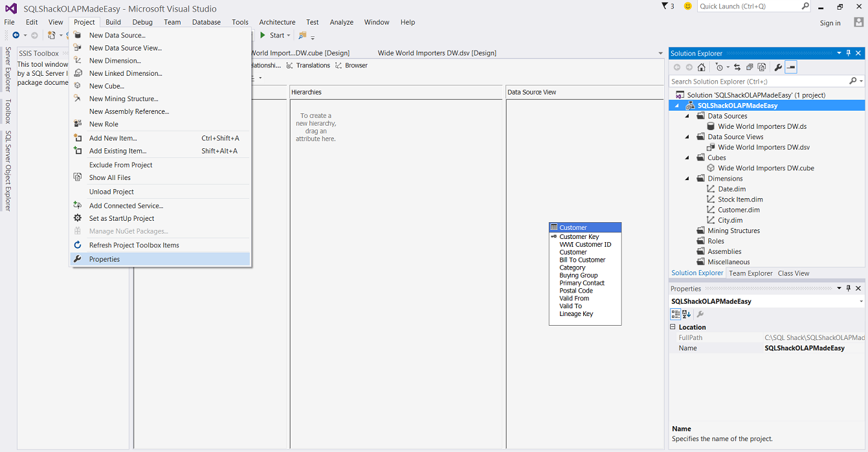This screenshot has width=868, height=452.
Task: Collapse the Dimensions folder in Solution Explorer
Action: pyautogui.click(x=687, y=179)
